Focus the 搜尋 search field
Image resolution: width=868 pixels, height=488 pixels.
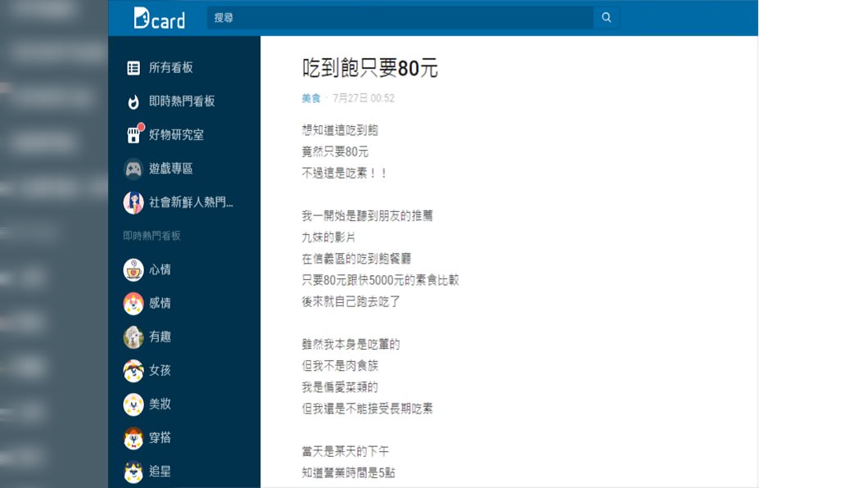pyautogui.click(x=400, y=18)
